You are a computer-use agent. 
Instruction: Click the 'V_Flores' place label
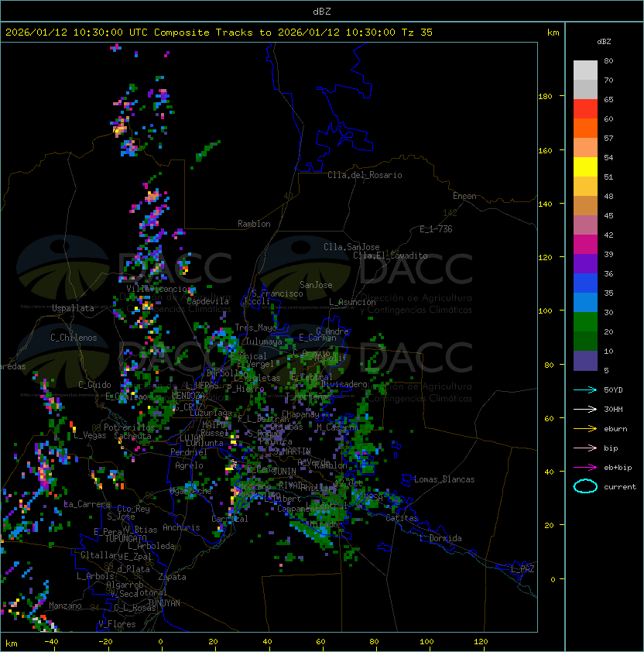(x=117, y=624)
